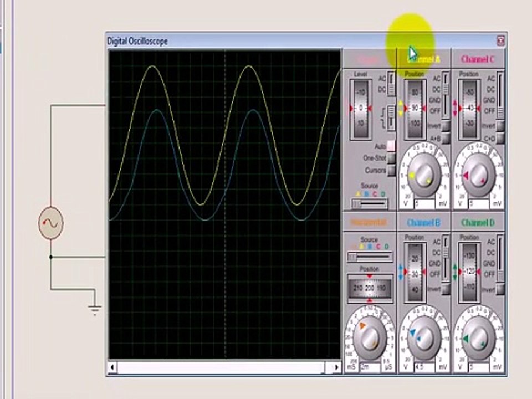
Task: Click the Horizontal panel header
Action: pyautogui.click(x=369, y=223)
